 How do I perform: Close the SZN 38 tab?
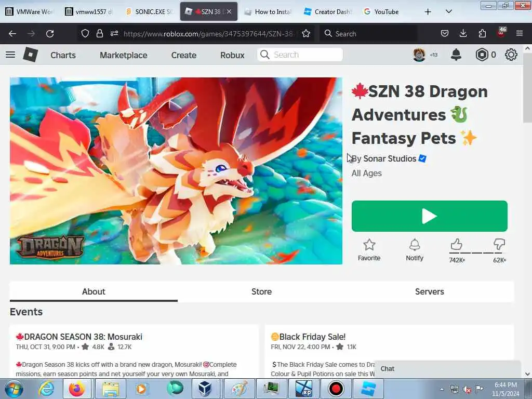point(229,11)
